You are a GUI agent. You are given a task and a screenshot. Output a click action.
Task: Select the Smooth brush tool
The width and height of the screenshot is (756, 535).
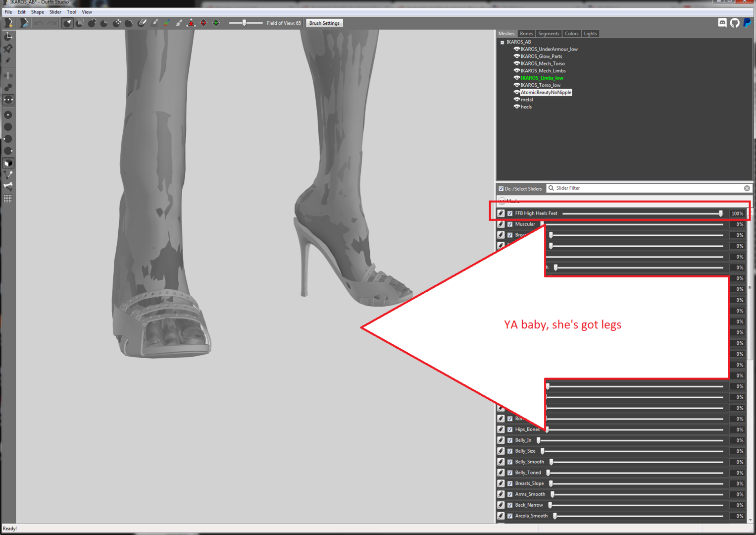(129, 23)
